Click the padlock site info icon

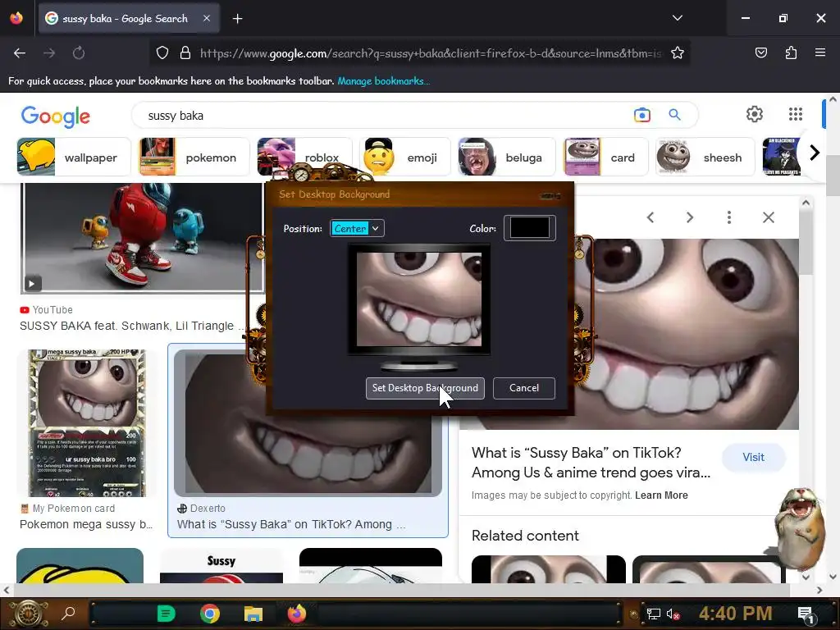pos(185,53)
